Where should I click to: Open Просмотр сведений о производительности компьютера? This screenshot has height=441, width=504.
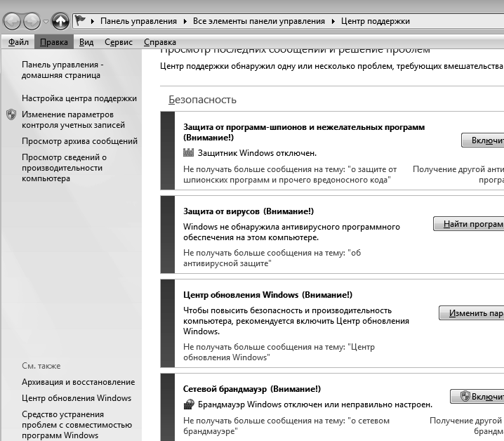64,168
